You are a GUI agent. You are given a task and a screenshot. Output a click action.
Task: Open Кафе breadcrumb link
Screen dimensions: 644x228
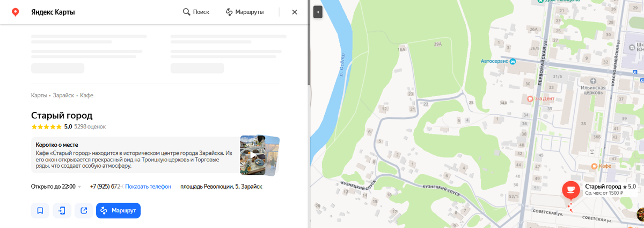click(x=87, y=95)
